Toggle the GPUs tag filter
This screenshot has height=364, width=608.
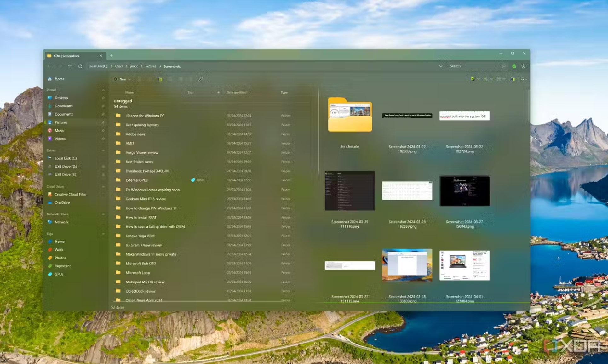59,274
